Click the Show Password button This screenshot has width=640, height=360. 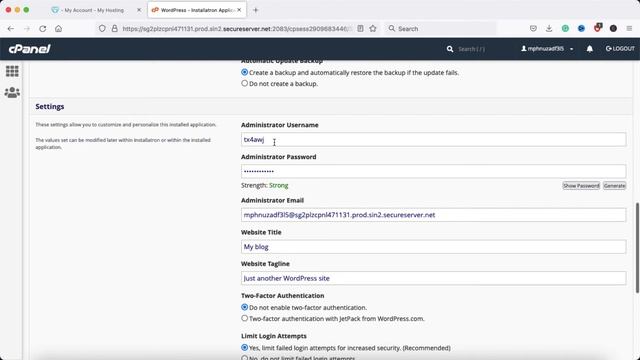coord(581,186)
